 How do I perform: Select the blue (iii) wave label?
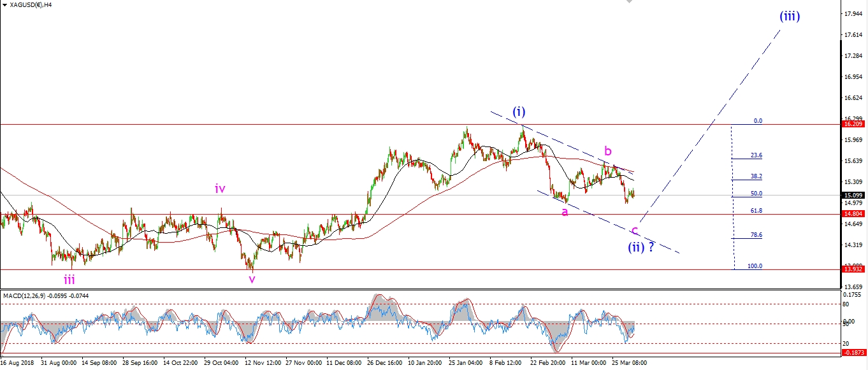(789, 17)
